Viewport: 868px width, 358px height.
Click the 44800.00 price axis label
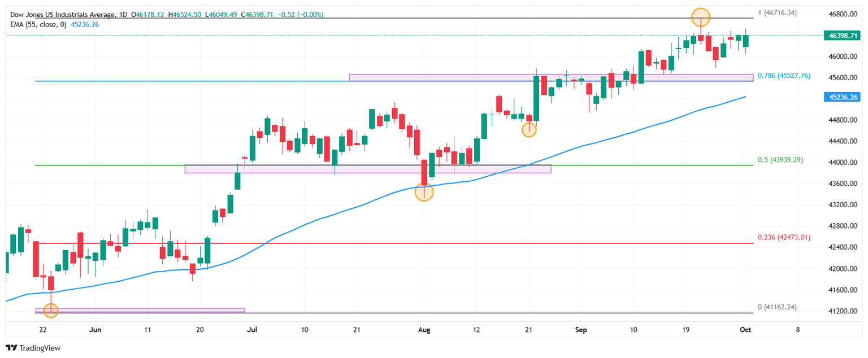click(x=844, y=120)
